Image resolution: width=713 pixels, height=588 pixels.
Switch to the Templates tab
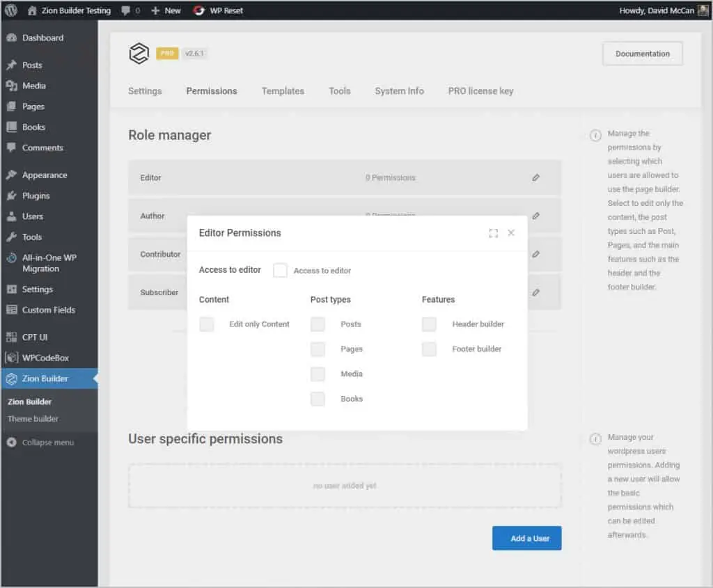(283, 91)
